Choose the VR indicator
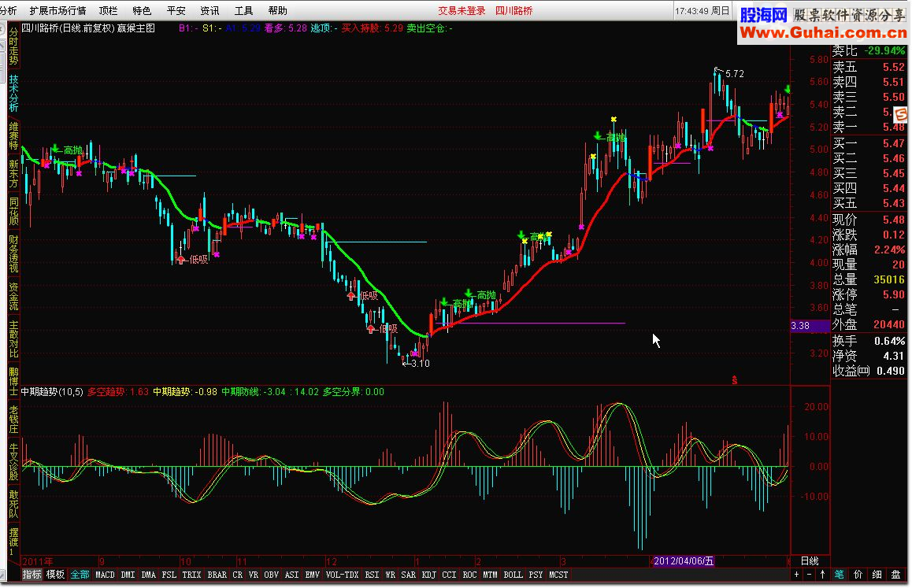 [253, 575]
